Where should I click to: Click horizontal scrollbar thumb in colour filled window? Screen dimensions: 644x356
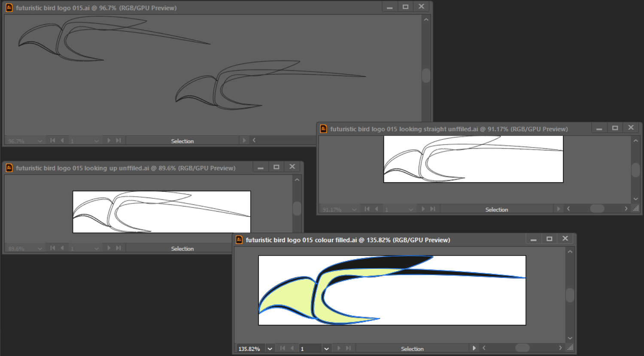point(522,348)
